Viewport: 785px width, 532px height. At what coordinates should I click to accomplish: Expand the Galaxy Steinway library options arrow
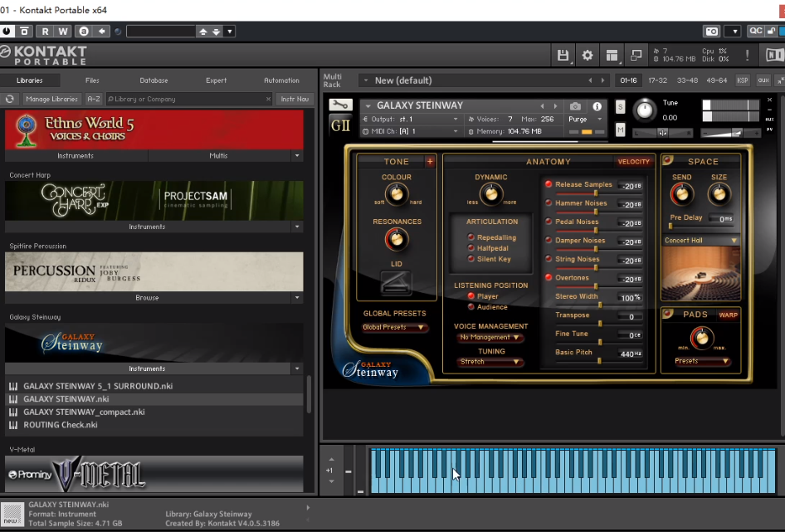click(x=297, y=368)
